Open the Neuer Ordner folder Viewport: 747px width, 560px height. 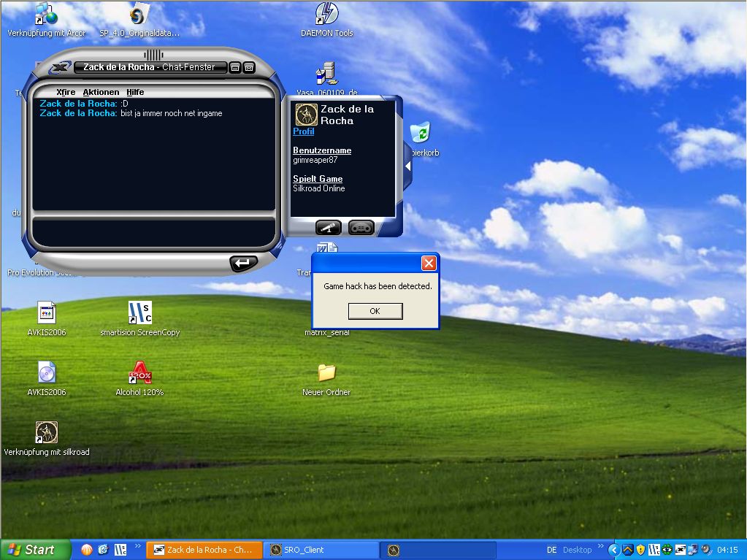coord(326,374)
